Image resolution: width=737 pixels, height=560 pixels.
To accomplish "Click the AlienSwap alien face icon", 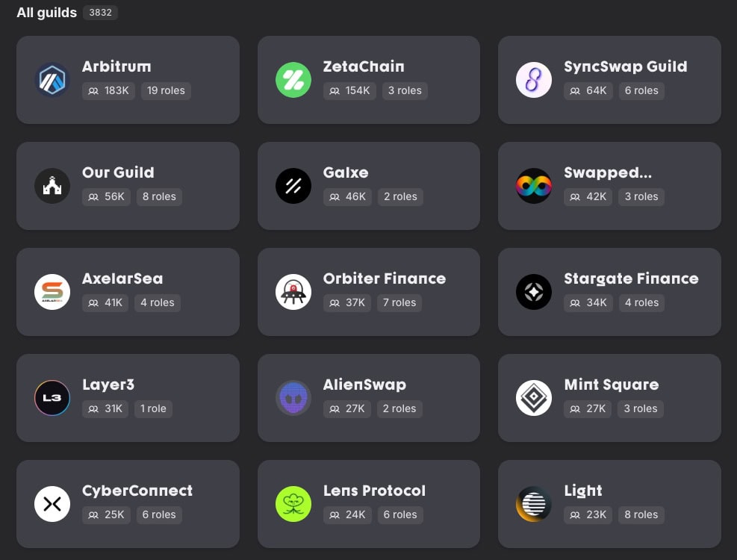I will [x=293, y=398].
